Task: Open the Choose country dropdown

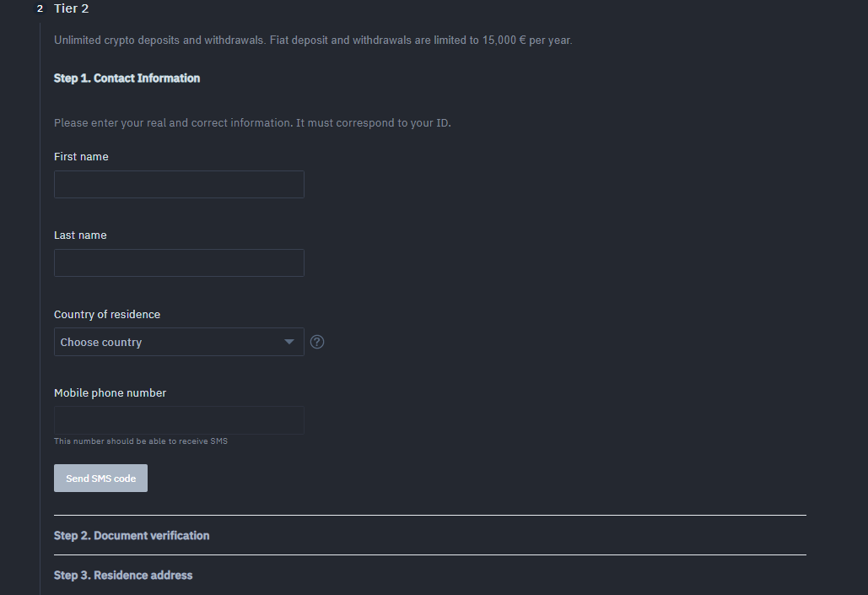Action: (179, 342)
